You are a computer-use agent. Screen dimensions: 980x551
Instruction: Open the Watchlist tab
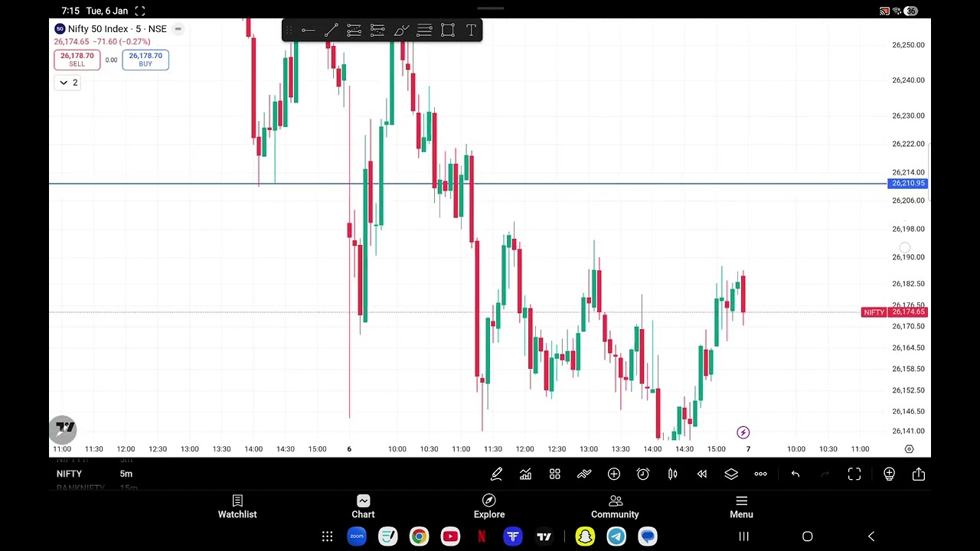pyautogui.click(x=237, y=507)
